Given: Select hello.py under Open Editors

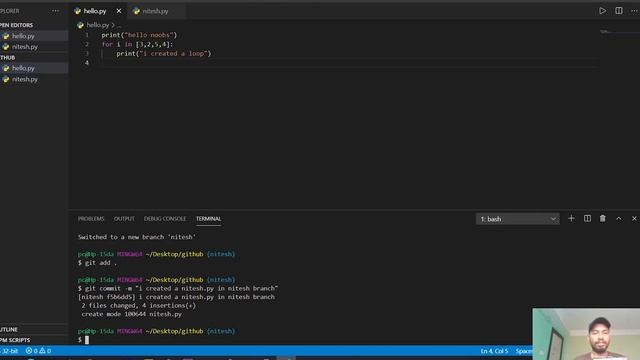Looking at the screenshot, I should 23,36.
